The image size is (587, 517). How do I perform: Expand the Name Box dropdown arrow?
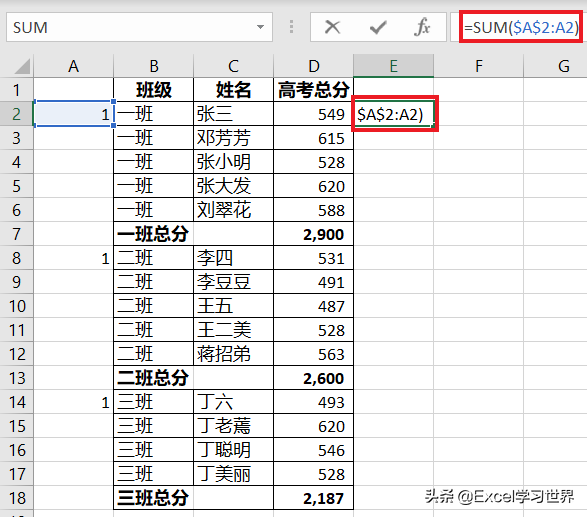pos(260,27)
